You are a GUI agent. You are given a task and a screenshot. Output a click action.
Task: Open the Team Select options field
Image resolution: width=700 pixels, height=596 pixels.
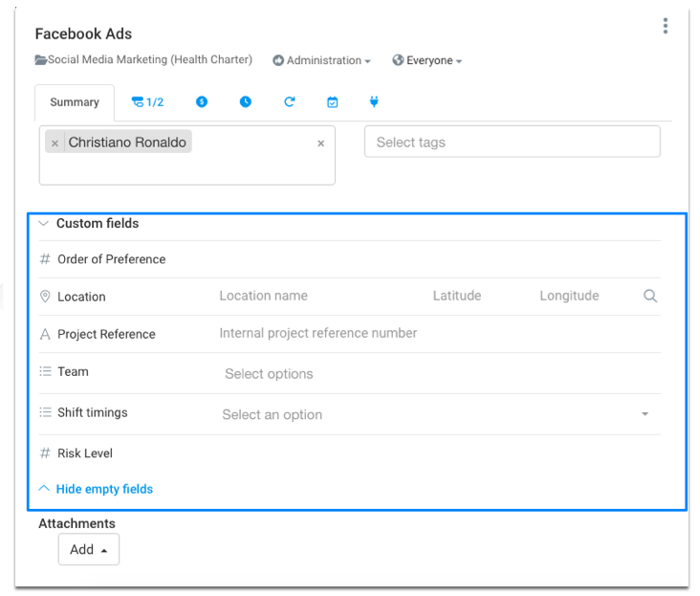439,374
